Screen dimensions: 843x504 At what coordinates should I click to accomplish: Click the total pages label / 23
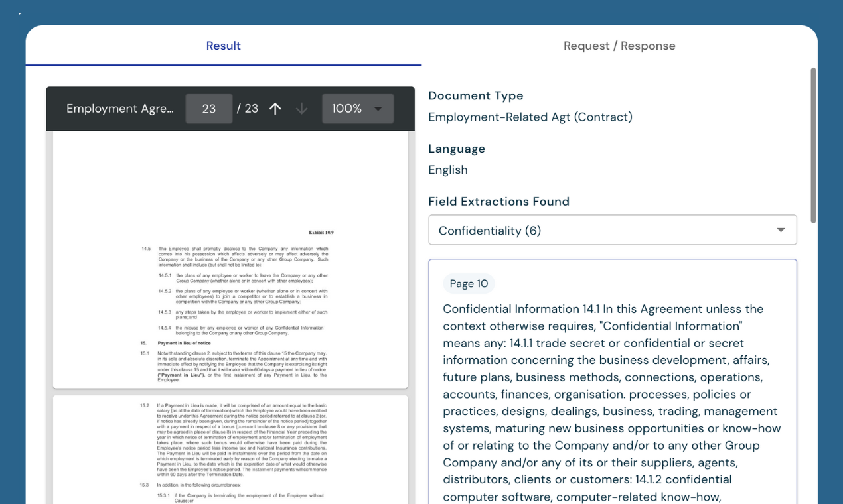tap(248, 109)
